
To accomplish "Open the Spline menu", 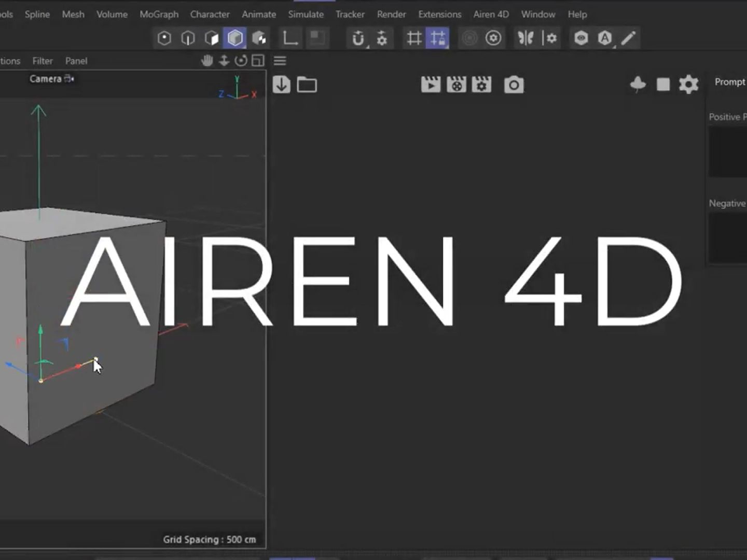I will (37, 15).
